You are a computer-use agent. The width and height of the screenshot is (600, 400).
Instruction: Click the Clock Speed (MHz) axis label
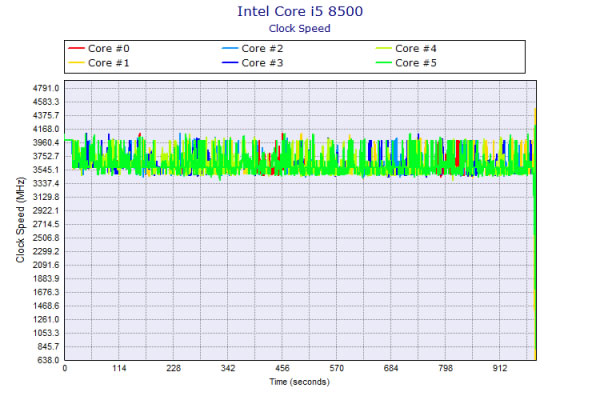pyautogui.click(x=20, y=220)
